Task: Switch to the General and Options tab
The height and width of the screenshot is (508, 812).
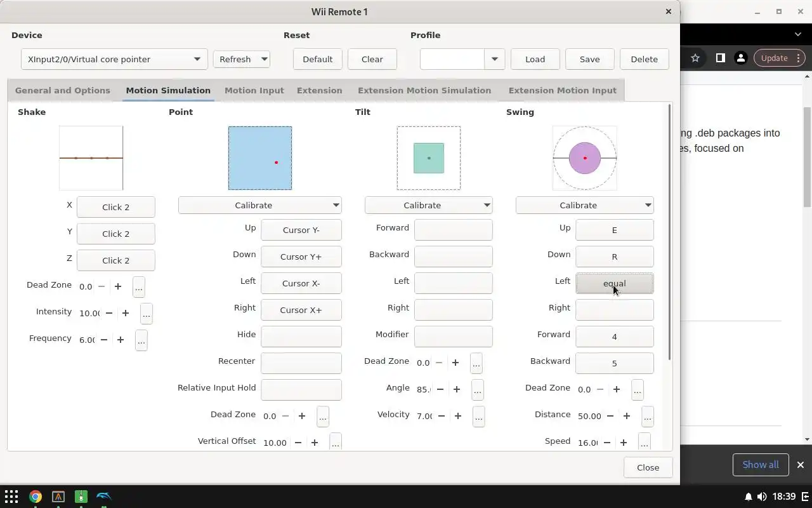Action: tap(63, 90)
